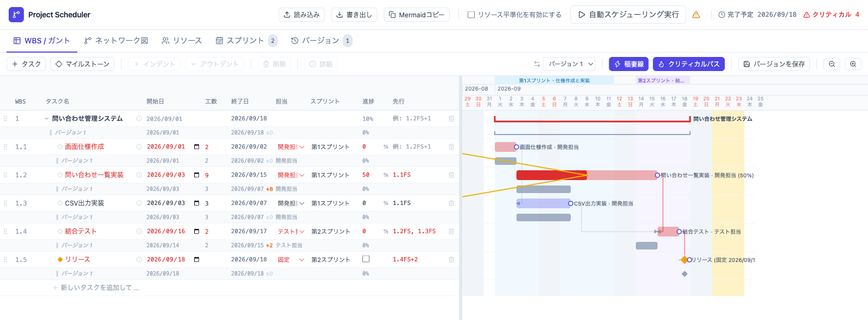Grab the drag handle of row 1.5
Viewport: 868px width, 320px height.
coord(5,259)
